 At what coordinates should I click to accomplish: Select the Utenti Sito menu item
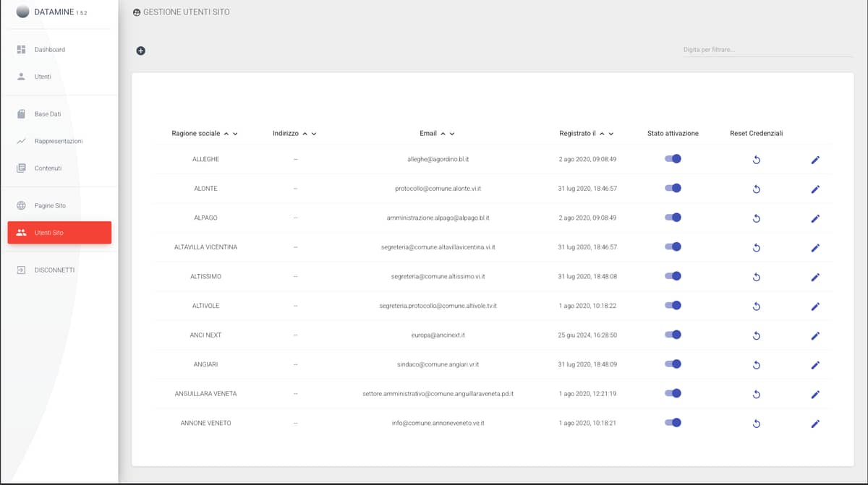pos(59,233)
